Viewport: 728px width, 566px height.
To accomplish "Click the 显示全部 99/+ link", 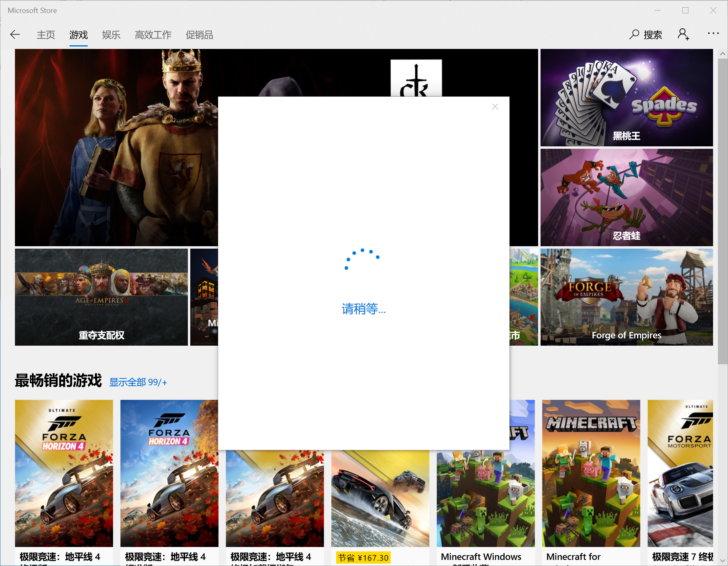I will click(138, 382).
